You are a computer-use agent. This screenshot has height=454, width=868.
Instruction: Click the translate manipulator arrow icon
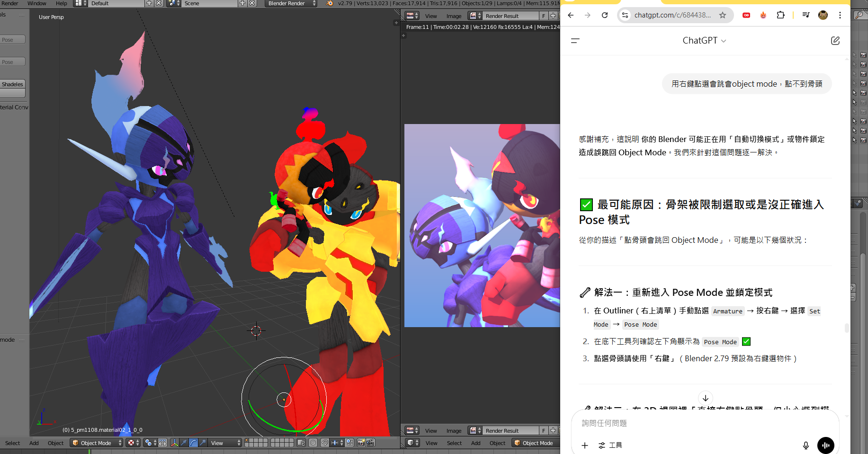coord(184,443)
